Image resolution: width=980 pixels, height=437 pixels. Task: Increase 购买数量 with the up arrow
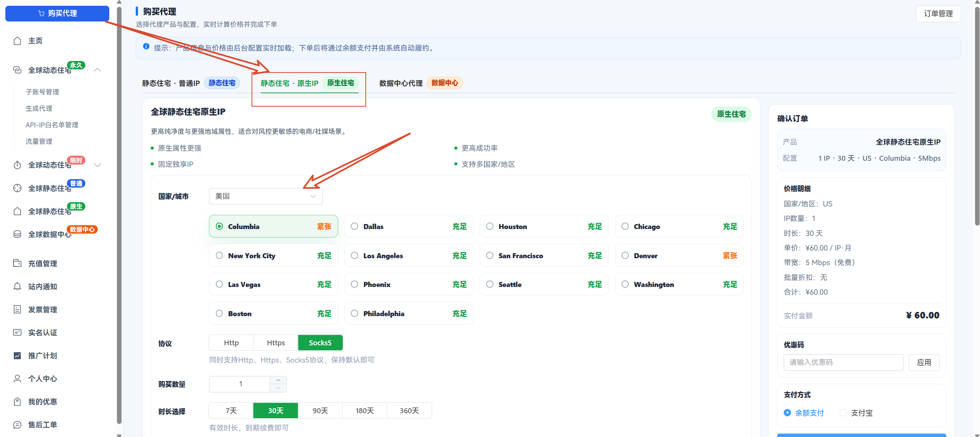[278, 380]
